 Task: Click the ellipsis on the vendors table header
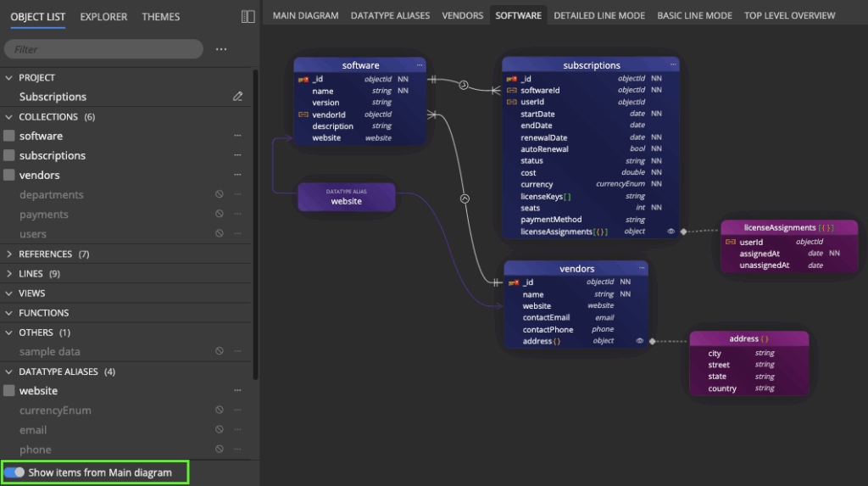point(642,269)
